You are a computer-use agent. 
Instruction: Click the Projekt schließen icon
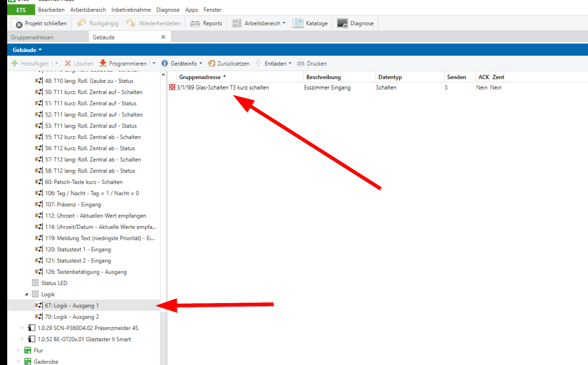click(x=17, y=23)
